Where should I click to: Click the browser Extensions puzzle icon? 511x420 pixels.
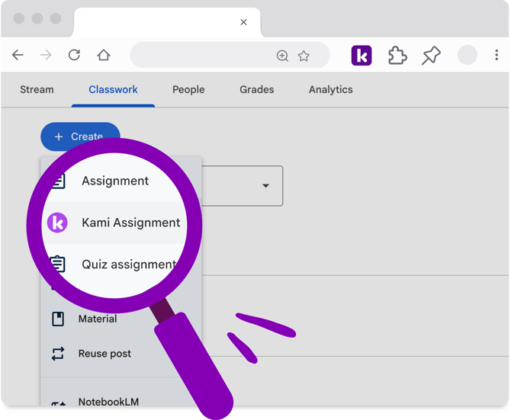tap(397, 56)
